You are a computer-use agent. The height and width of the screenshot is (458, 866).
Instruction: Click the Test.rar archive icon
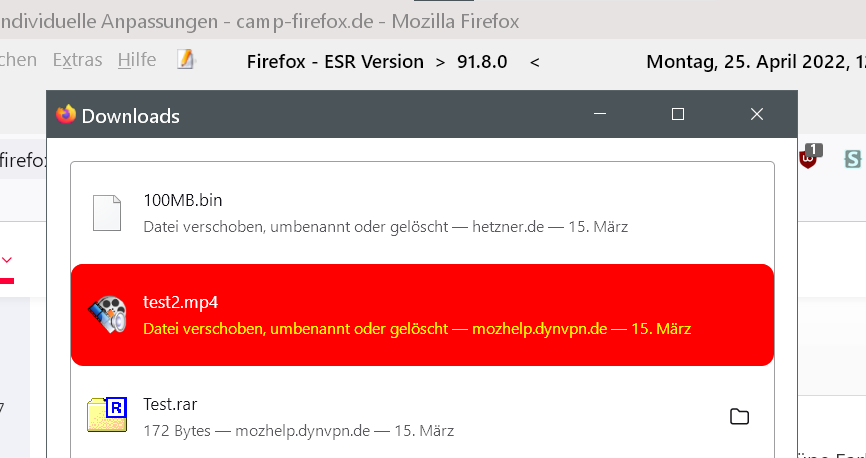[x=107, y=416]
